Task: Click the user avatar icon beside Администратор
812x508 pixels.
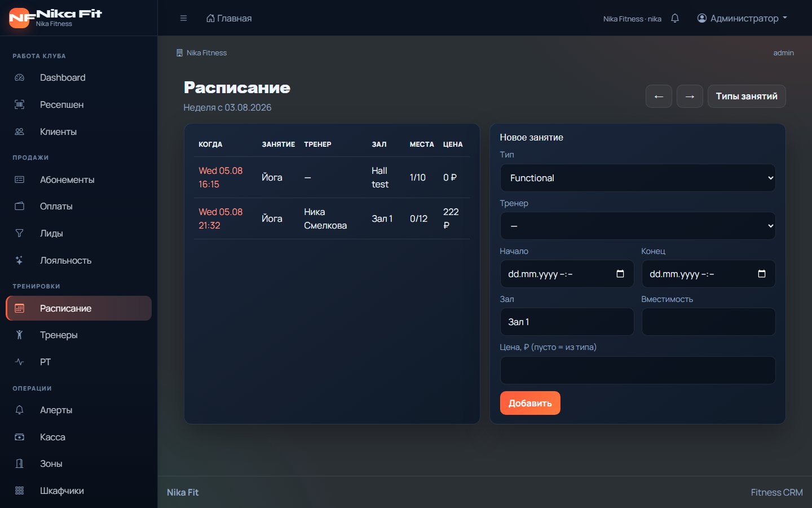Action: [x=702, y=18]
